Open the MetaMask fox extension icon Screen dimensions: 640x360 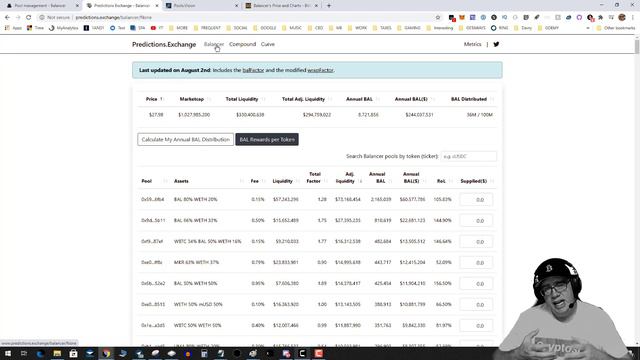click(x=462, y=18)
